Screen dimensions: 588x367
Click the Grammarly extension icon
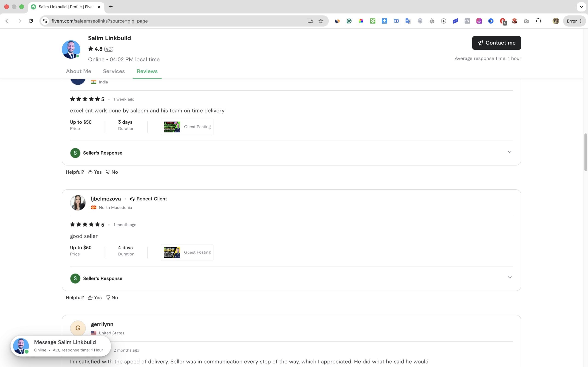point(349,21)
